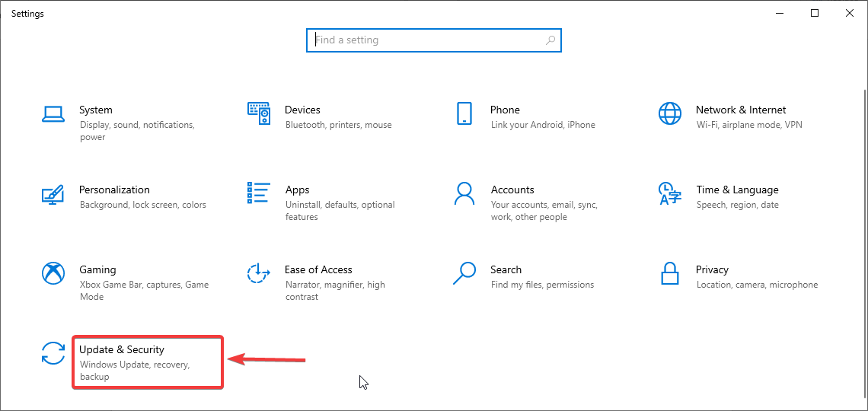Go to Apps settings label
The width and height of the screenshot is (868, 411).
[x=297, y=190]
